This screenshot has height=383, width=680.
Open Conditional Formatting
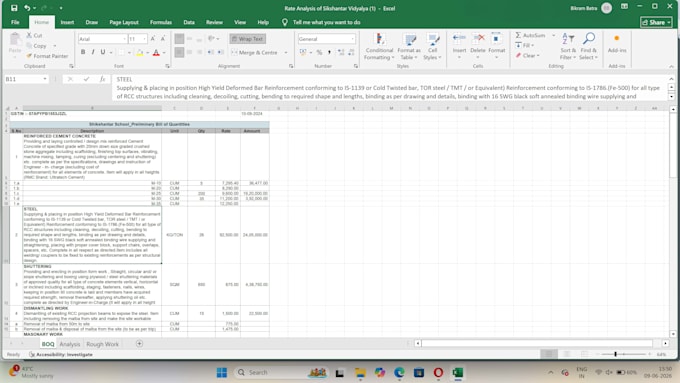tap(379, 46)
